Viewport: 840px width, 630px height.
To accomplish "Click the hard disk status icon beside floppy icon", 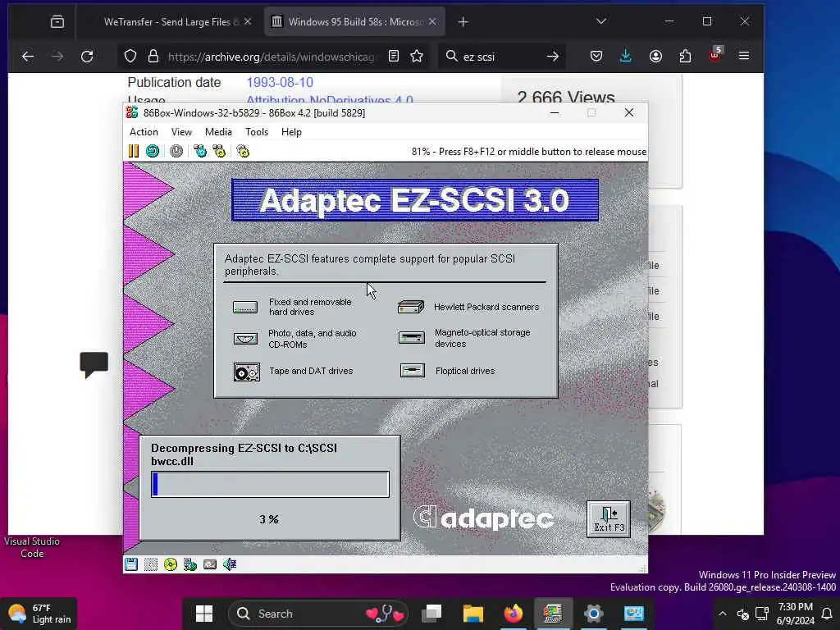I will coord(151,564).
